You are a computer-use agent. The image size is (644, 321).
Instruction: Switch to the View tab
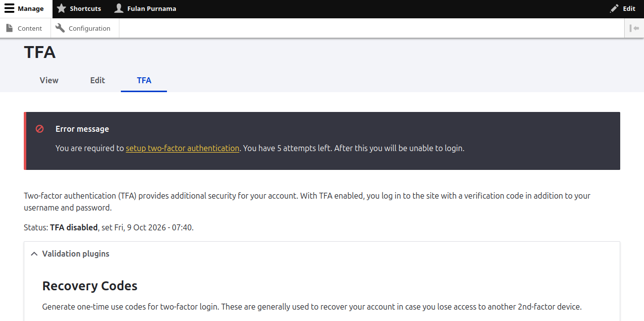pyautogui.click(x=49, y=80)
